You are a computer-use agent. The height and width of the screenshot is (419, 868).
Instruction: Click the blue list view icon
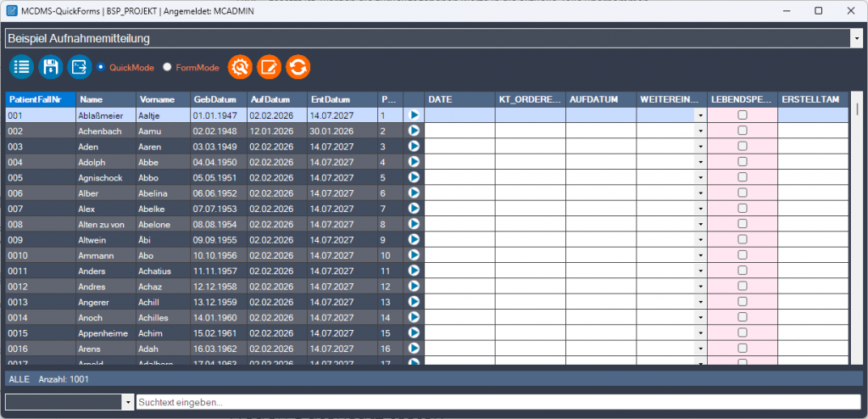pyautogui.click(x=21, y=67)
